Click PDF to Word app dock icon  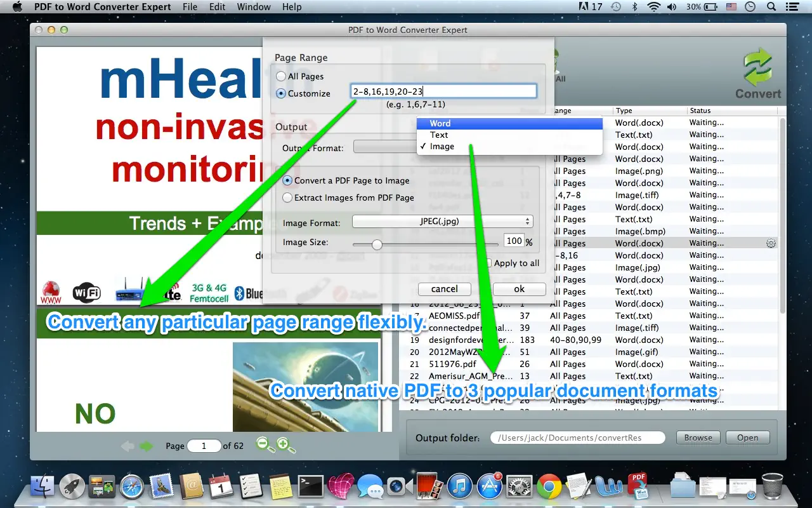click(x=638, y=486)
